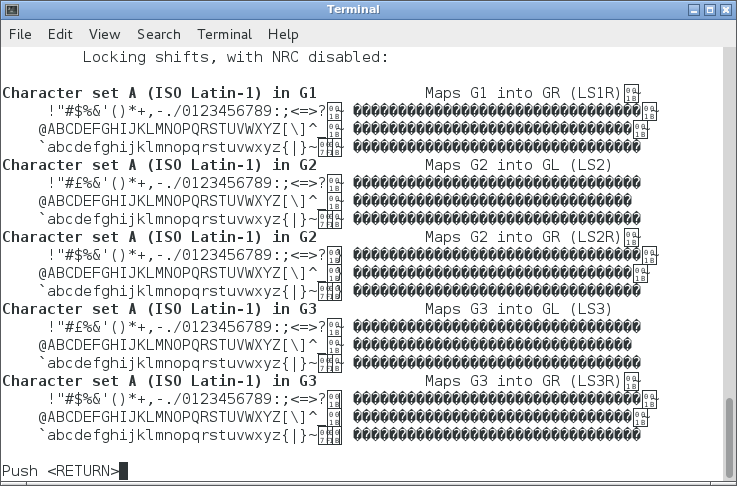Viewport: 737px width, 486px height.
Task: Click the terminal window icon in title bar
Action: (11, 10)
